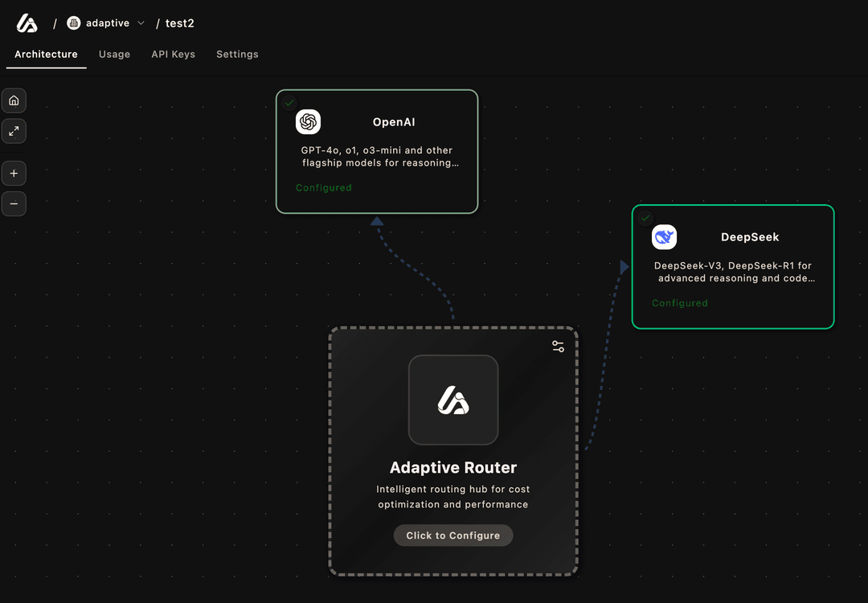Open the project icon next to adaptive
The width and height of the screenshot is (868, 603).
click(72, 23)
